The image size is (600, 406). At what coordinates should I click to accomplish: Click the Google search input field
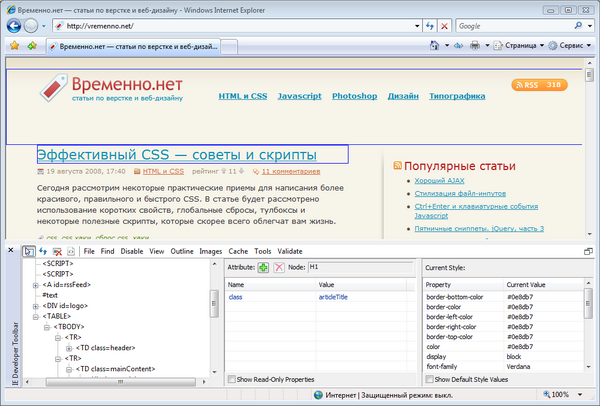tap(514, 26)
